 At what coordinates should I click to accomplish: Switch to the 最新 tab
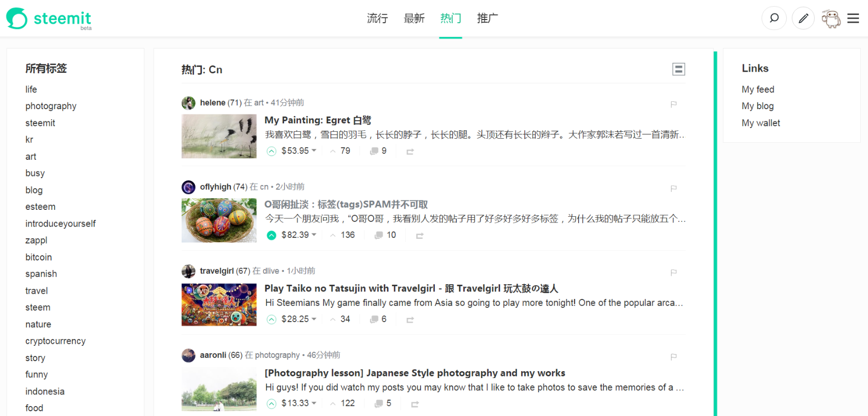414,18
